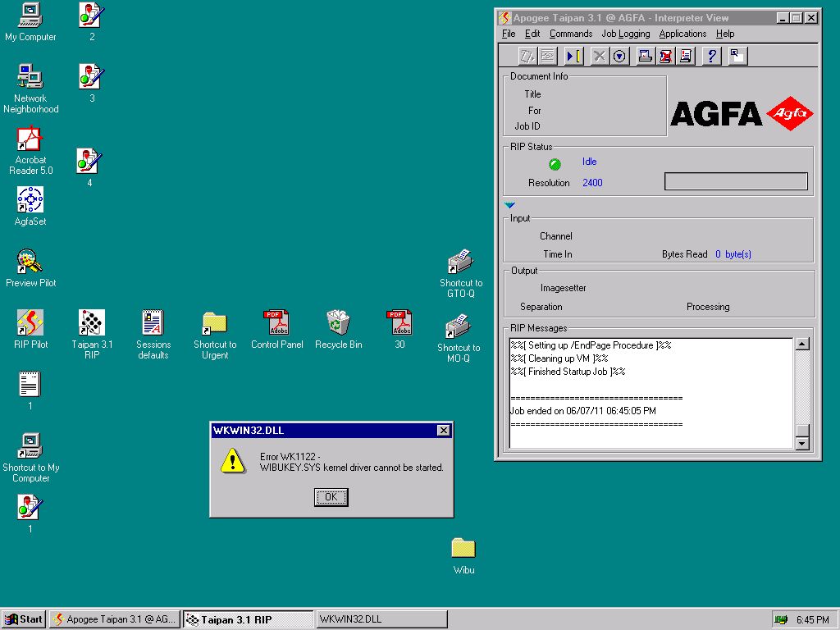Click the grayed PS document toolbar icon
Viewport: 840px width, 630px height.
548,57
